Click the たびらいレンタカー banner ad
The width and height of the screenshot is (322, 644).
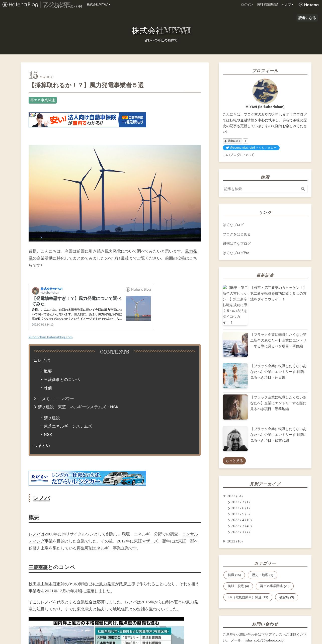point(87,478)
